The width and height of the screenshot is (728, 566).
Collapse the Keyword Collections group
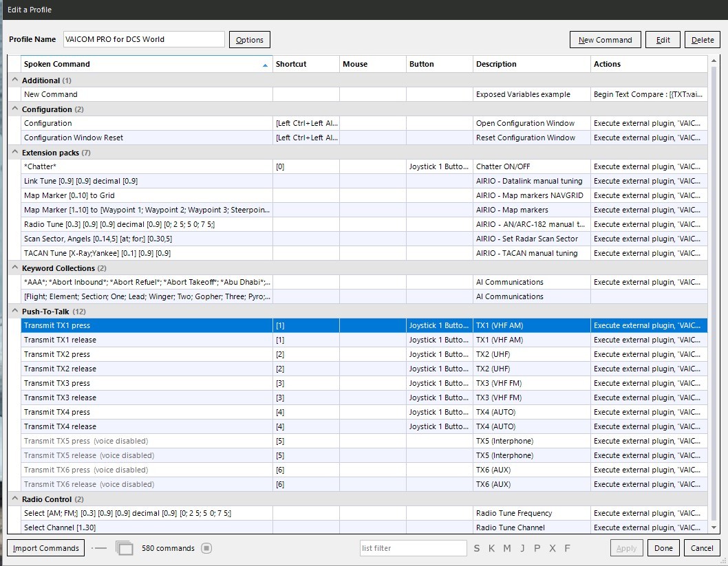click(x=15, y=268)
